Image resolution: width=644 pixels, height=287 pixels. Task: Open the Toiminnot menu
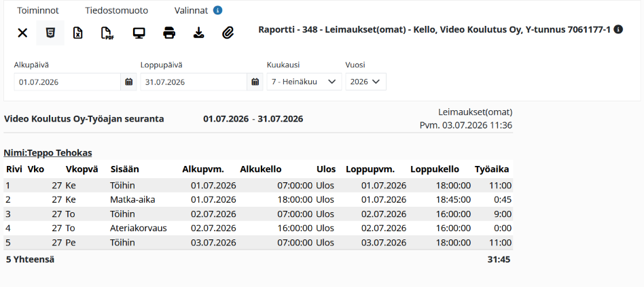pos(38,11)
